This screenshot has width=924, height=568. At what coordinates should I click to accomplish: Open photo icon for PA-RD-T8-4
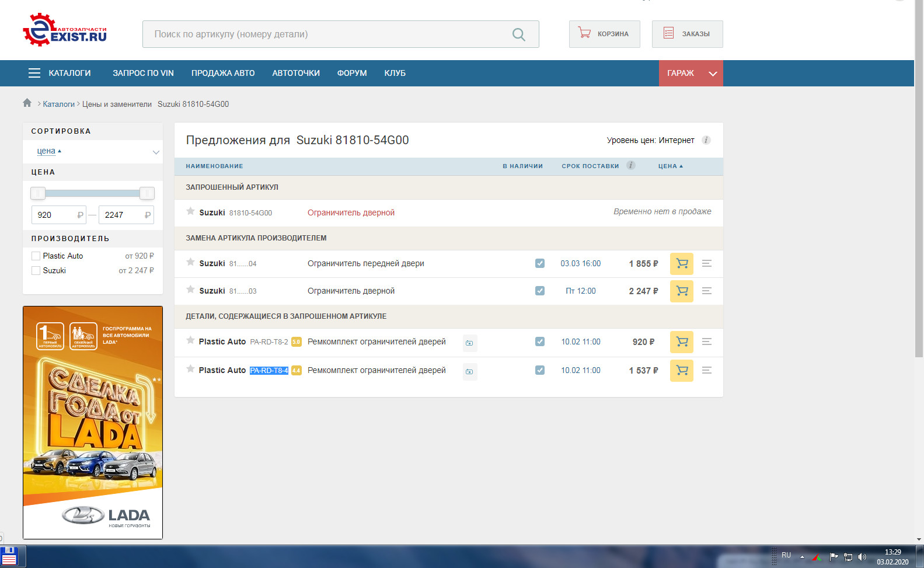click(x=469, y=371)
